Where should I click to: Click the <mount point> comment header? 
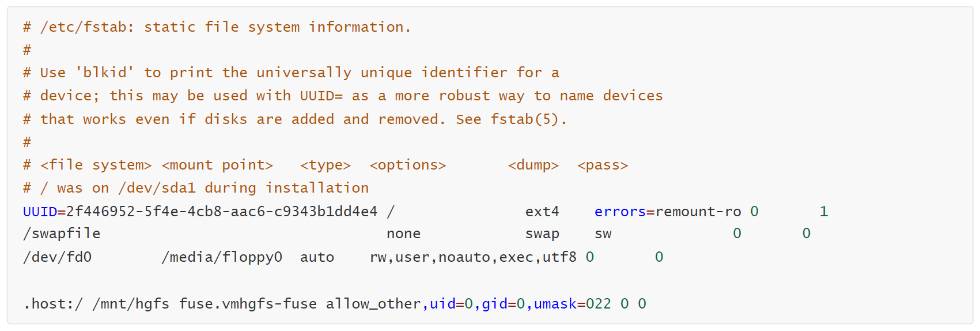[217, 165]
